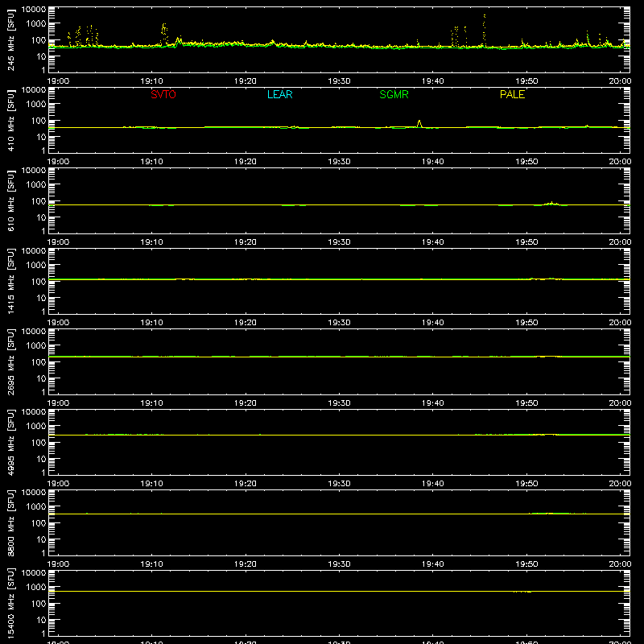Click 20:00 time label under 8800 MHz plot
The width and height of the screenshot is (644, 644).
coord(620,564)
